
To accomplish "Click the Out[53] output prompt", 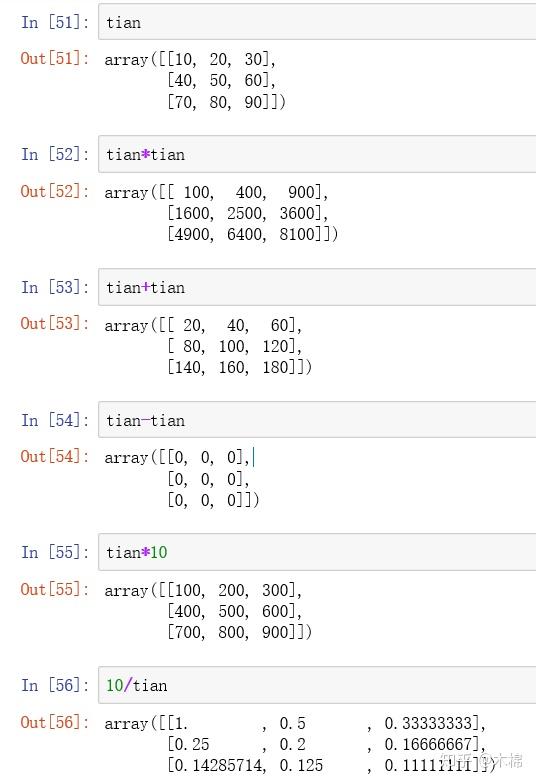I will 55,324.
